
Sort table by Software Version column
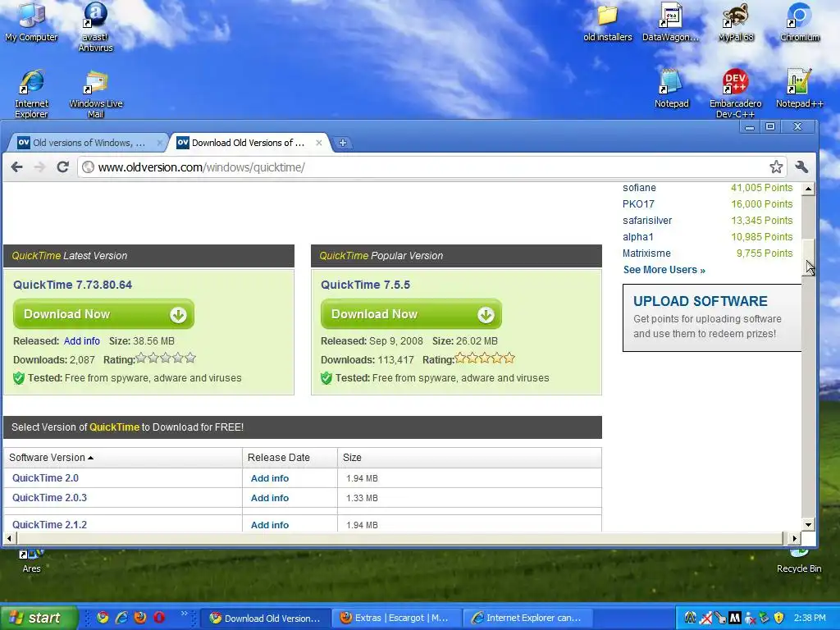[x=52, y=458]
